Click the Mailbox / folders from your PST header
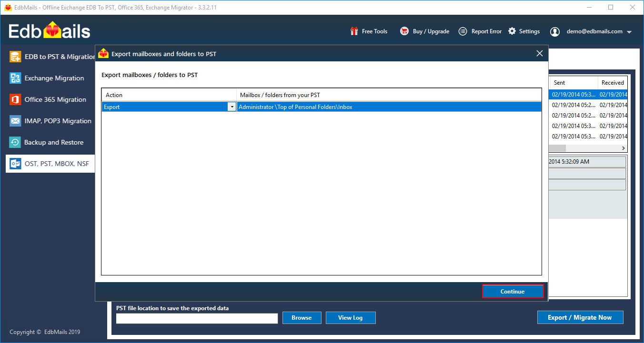644x343 pixels. tap(389, 95)
